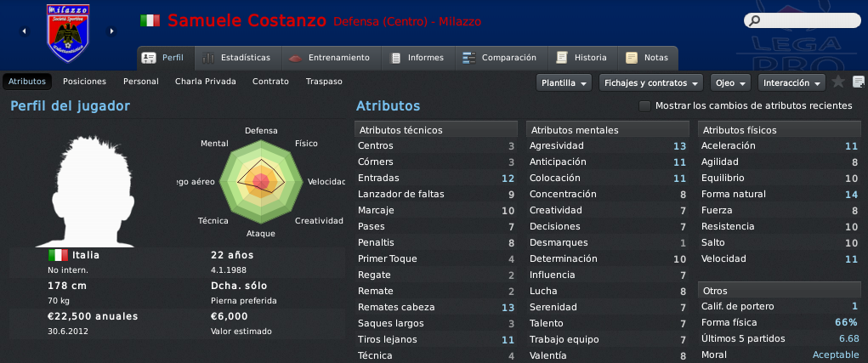Open the Entrenamiento tab
This screenshot has width=868, height=363.
[x=331, y=58]
